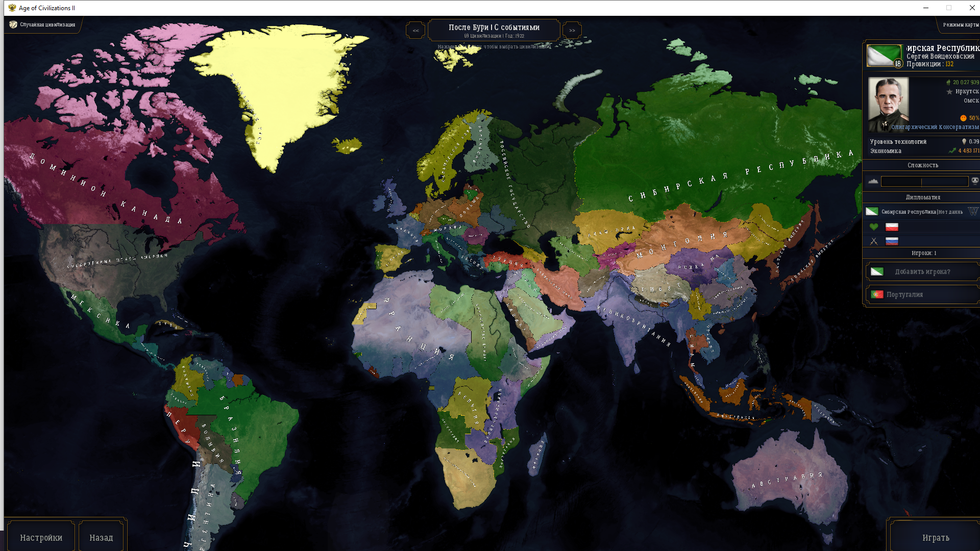Click the green heart alliance icon
Screen dimensions: 980x551
tap(874, 227)
